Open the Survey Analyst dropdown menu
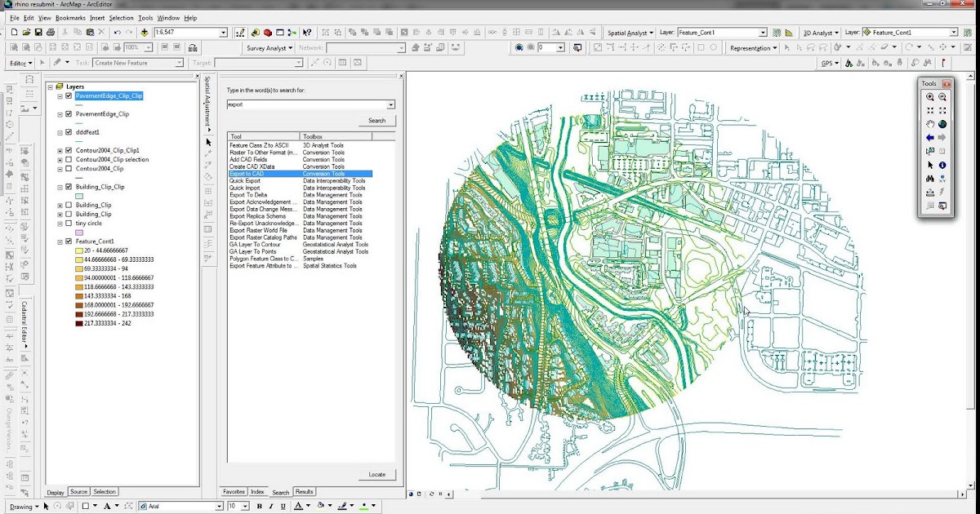The height and width of the screenshot is (514, 980). [x=269, y=48]
